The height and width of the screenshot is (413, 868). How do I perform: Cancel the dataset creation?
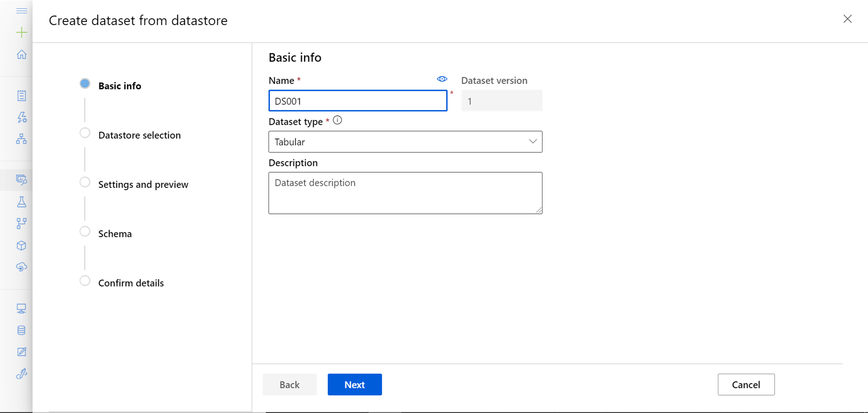click(x=746, y=384)
